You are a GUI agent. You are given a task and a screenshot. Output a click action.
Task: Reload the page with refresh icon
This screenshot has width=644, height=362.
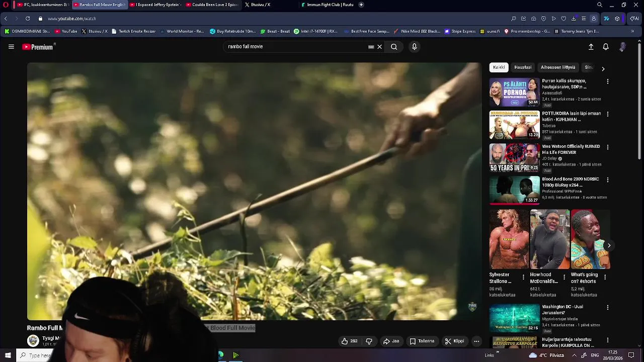click(x=28, y=19)
